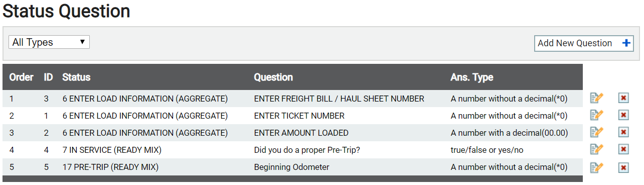
Task: Sort by the Ans. Type column header
Action: pyautogui.click(x=472, y=77)
